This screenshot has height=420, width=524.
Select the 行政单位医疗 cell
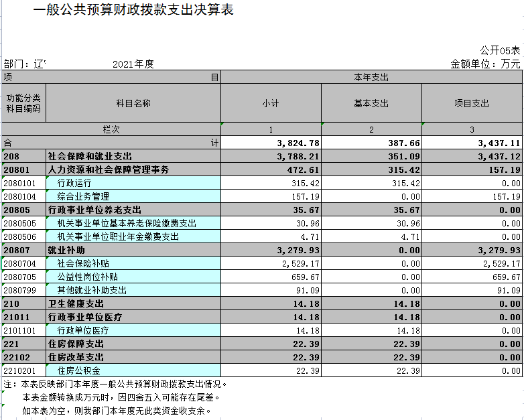coord(133,330)
